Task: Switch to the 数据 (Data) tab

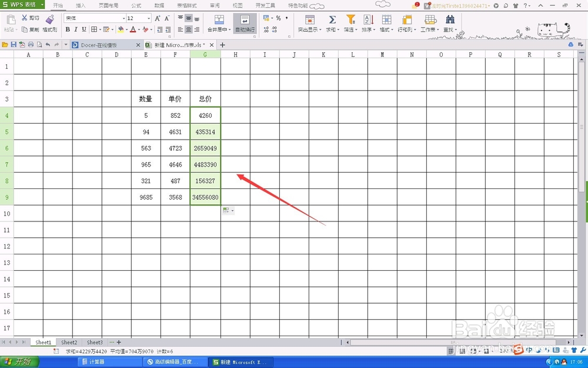Action: pyautogui.click(x=159, y=6)
